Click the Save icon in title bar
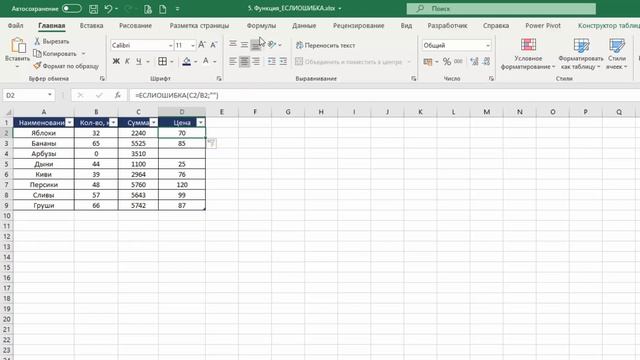Image resolution: width=640 pixels, height=360 pixels. pyautogui.click(x=93, y=9)
